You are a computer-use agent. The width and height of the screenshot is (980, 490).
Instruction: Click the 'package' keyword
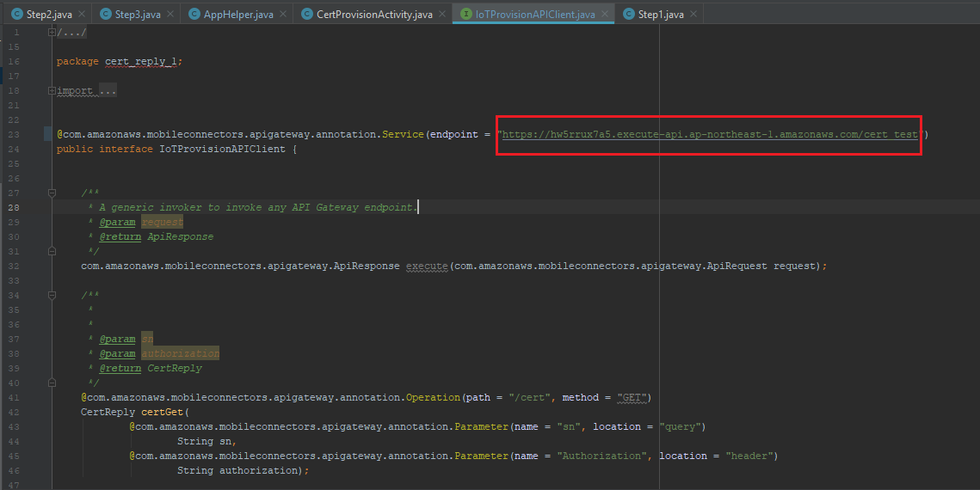click(77, 61)
